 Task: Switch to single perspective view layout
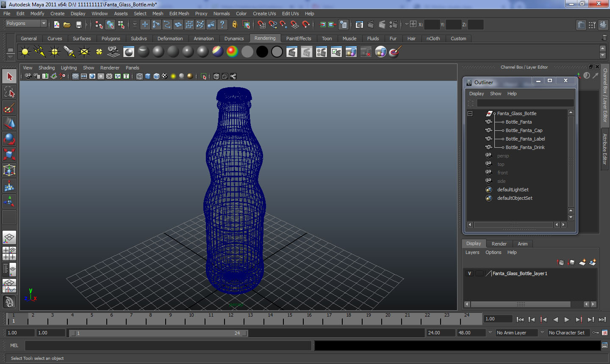[9, 238]
